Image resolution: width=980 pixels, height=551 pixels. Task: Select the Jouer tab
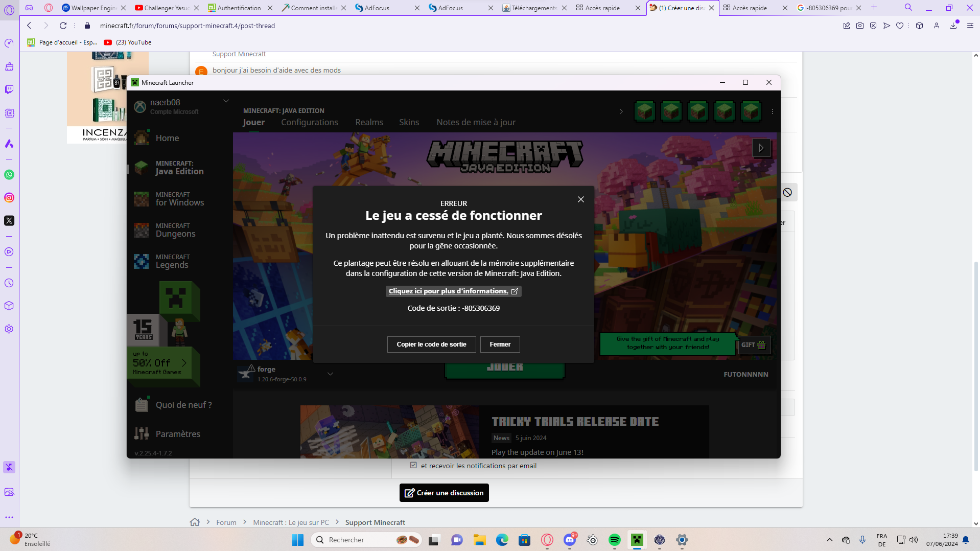pyautogui.click(x=253, y=122)
